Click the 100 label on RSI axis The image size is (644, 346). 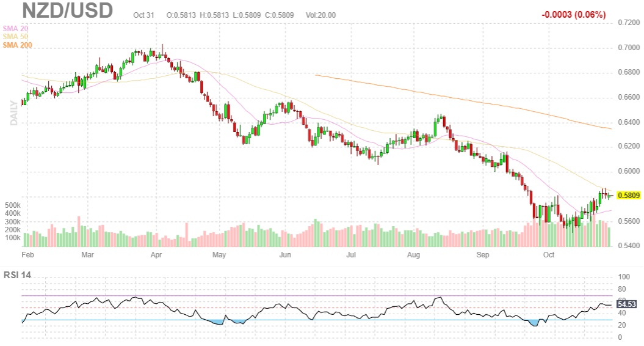[x=624, y=277]
